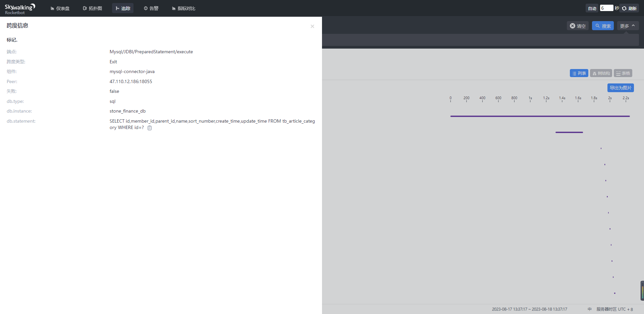Open the 仪表盘 dashboard tab
The height and width of the screenshot is (314, 644).
click(60, 8)
